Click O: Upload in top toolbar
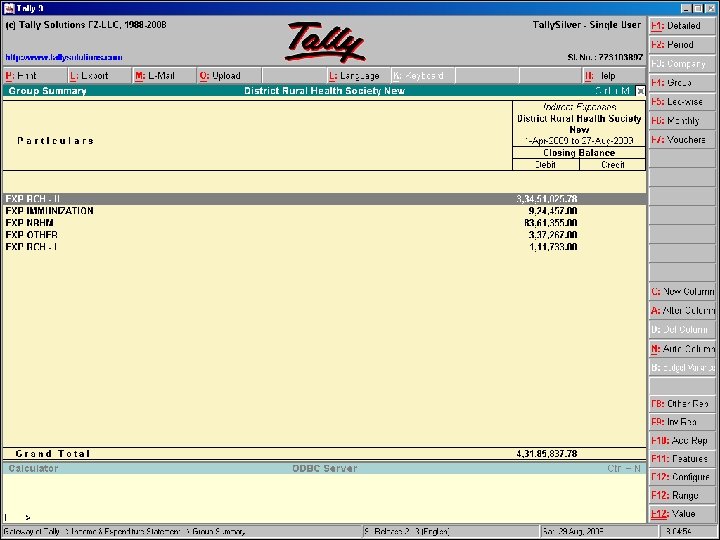 tap(229, 76)
